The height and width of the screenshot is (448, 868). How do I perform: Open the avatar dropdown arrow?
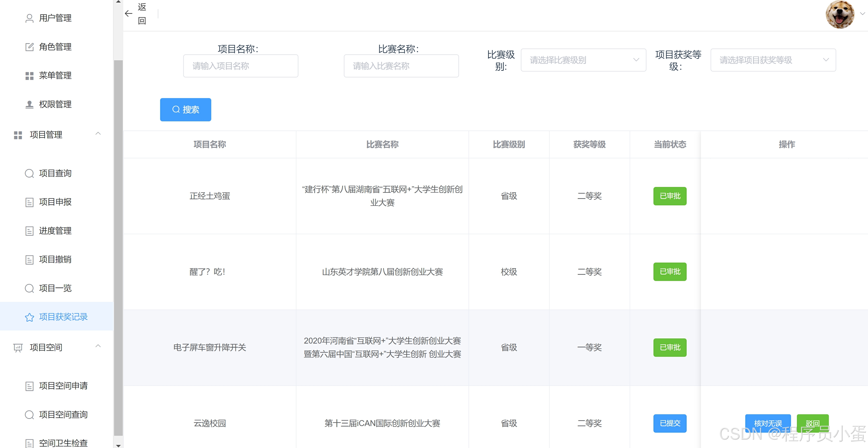point(862,14)
